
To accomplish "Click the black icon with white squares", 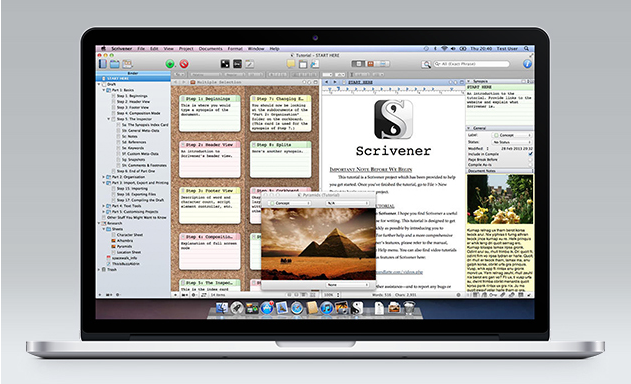I will [225, 64].
